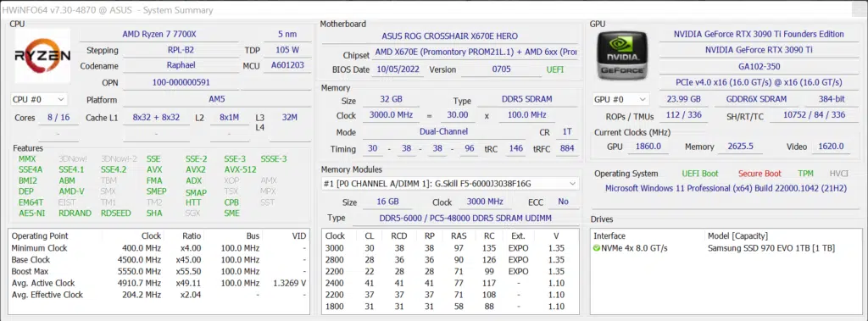This screenshot has height=321, width=868.
Task: Click the SSE4.2 feature label
Action: (114, 170)
